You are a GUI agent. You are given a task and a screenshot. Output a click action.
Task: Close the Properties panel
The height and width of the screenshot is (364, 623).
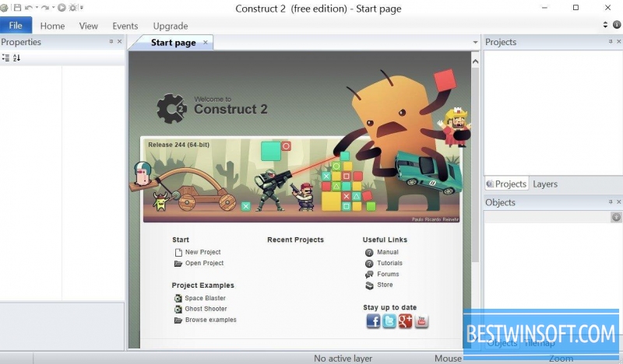119,41
